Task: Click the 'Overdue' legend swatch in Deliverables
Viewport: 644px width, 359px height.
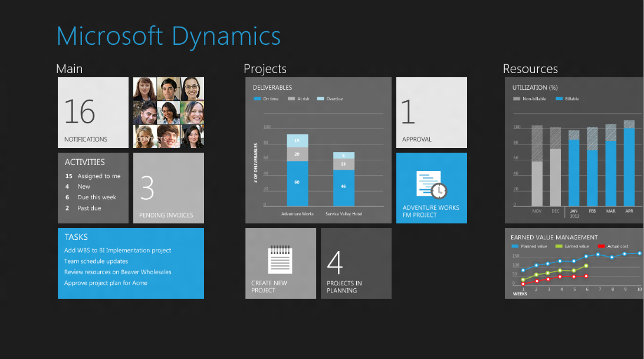Action: (320, 99)
